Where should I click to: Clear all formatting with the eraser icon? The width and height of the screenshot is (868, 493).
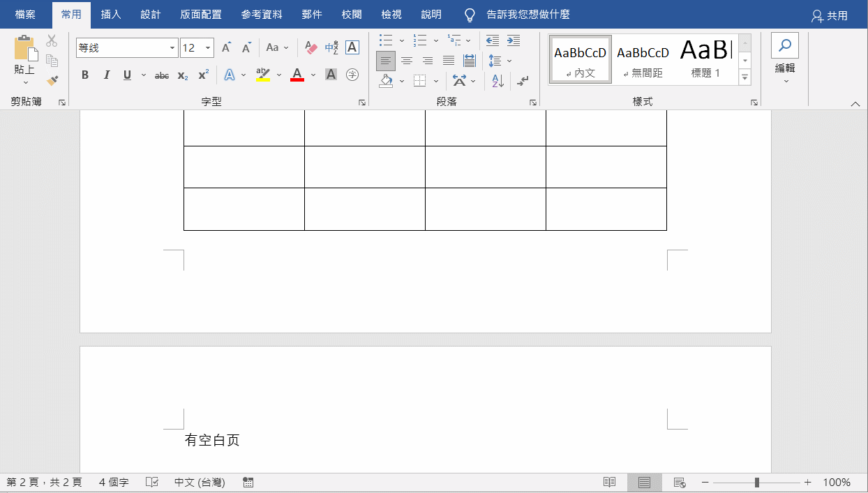pos(311,48)
